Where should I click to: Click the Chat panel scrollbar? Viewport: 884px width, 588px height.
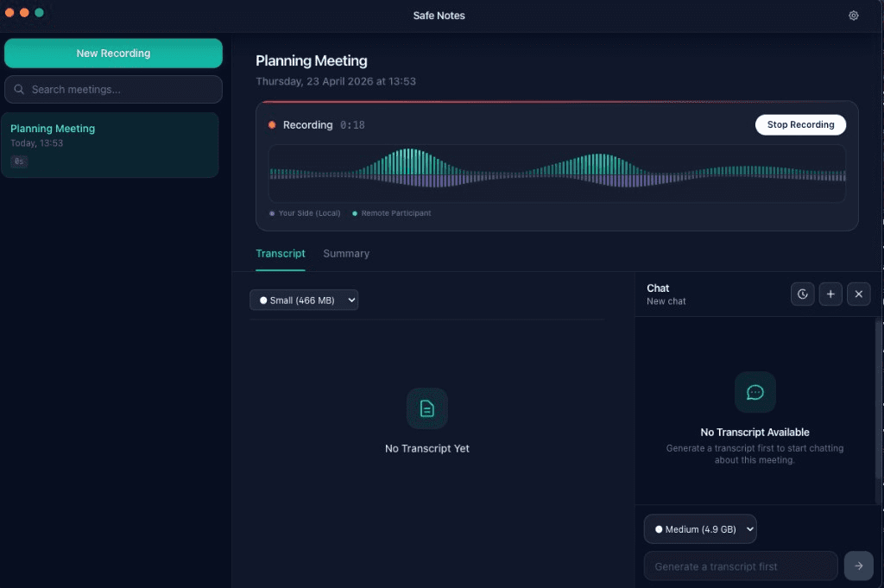(x=878, y=401)
